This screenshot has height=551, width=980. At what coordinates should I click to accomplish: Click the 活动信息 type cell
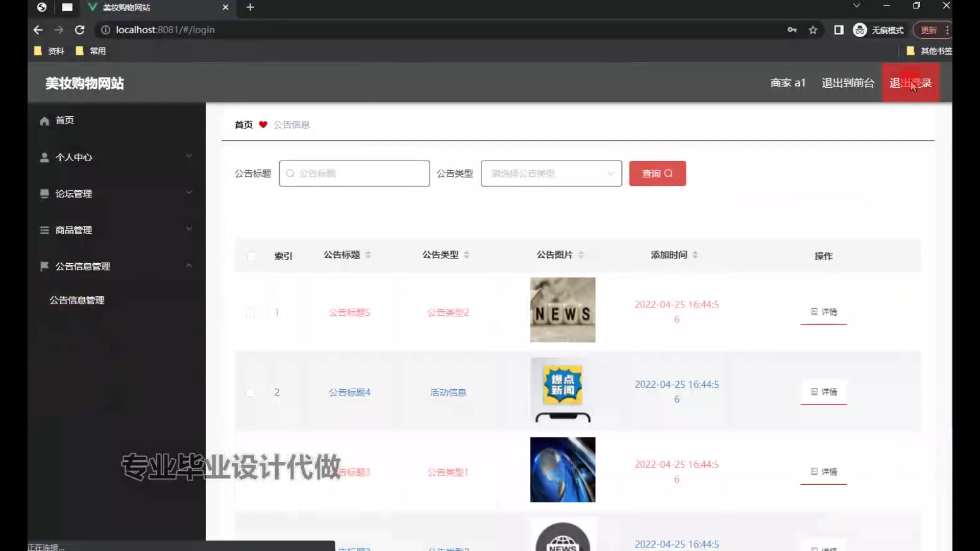(x=448, y=392)
